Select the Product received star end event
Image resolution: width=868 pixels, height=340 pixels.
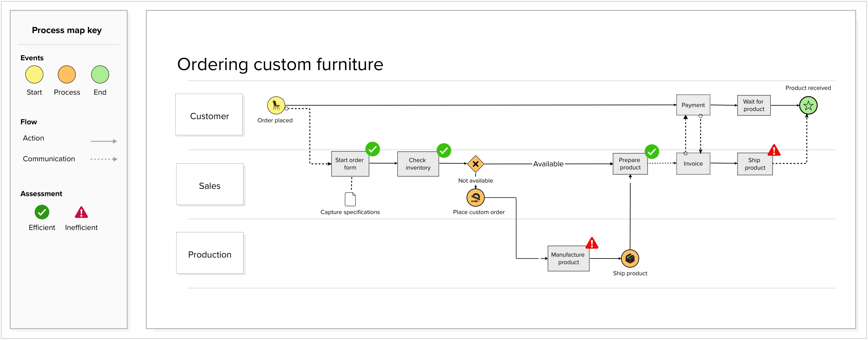(808, 106)
